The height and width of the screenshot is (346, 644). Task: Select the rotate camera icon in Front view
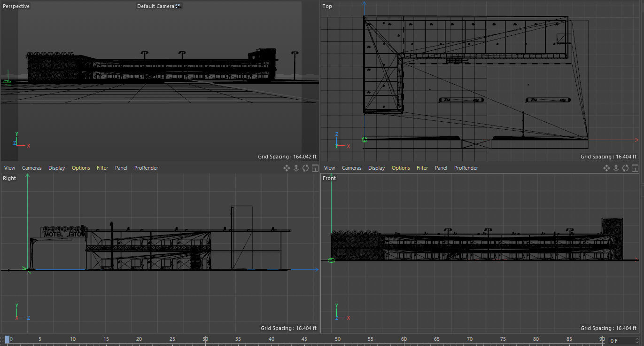tap(625, 168)
